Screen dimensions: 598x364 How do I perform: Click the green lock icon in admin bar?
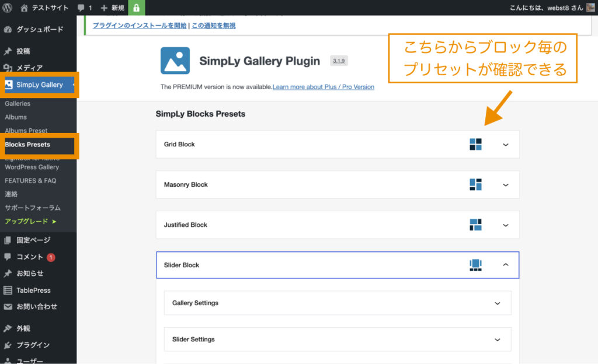(136, 8)
